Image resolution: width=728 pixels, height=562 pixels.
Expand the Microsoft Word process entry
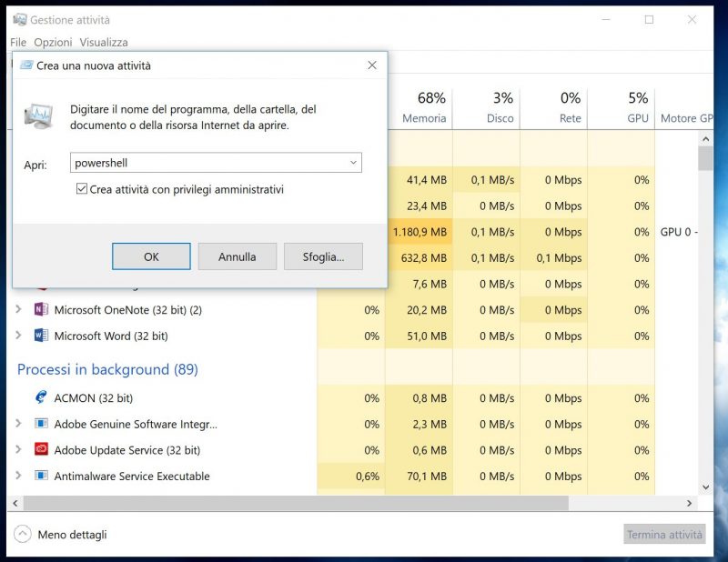pos(20,336)
